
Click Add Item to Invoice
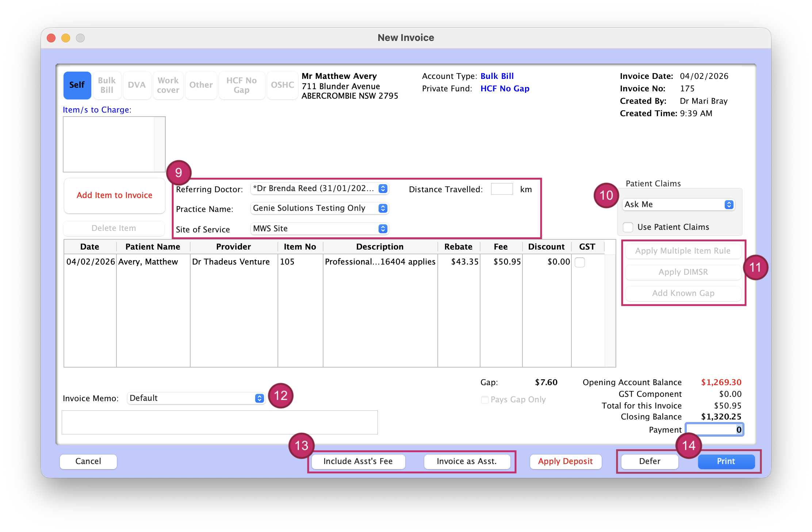(114, 195)
